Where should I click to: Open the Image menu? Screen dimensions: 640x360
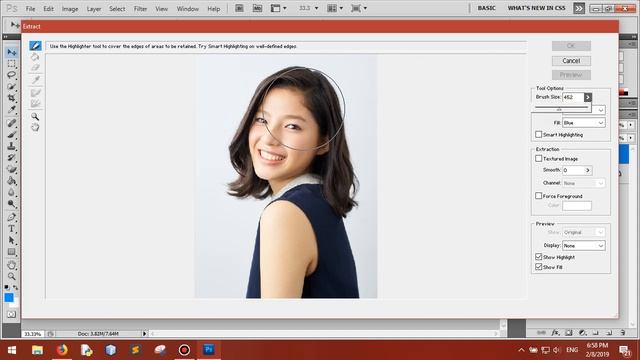(x=70, y=9)
